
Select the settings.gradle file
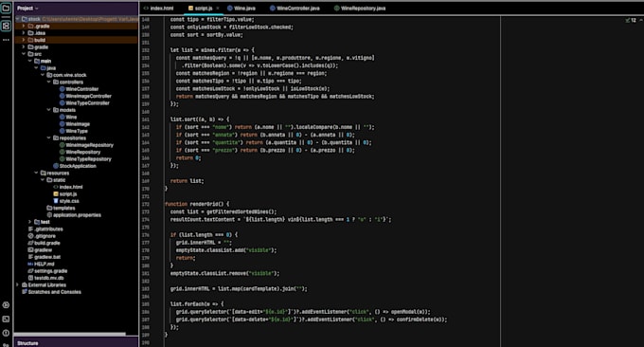coord(47,270)
